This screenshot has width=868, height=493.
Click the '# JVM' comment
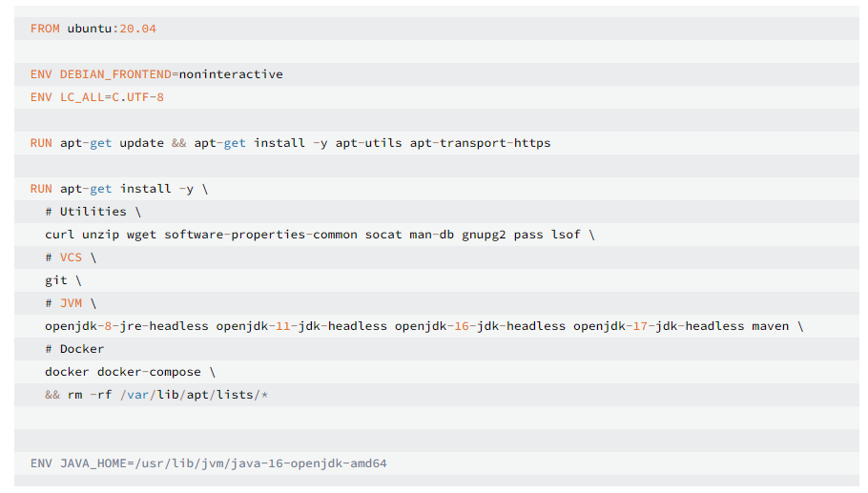coord(64,303)
